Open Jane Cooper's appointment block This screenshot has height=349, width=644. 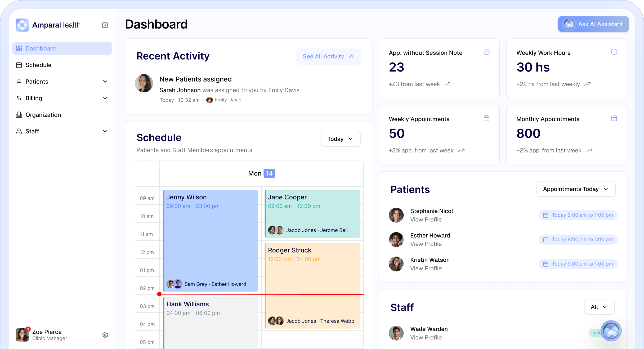[312, 214]
